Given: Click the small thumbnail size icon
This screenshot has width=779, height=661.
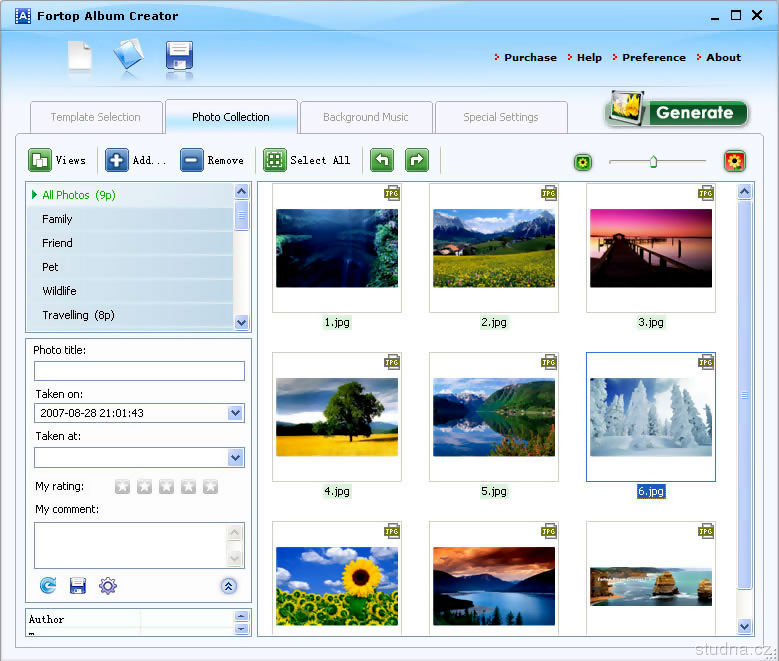Looking at the screenshot, I should pos(582,161).
